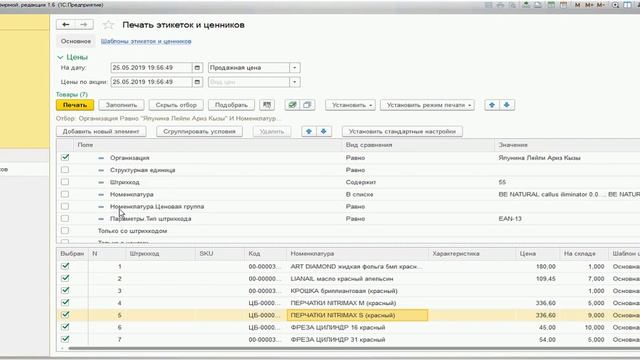Open calendar icon in title bar
This screenshot has width=640, height=360.
[x=563, y=5]
